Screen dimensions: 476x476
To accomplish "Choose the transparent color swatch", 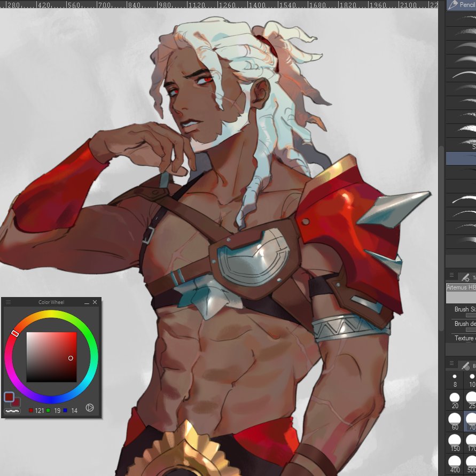I will pos(12,411).
